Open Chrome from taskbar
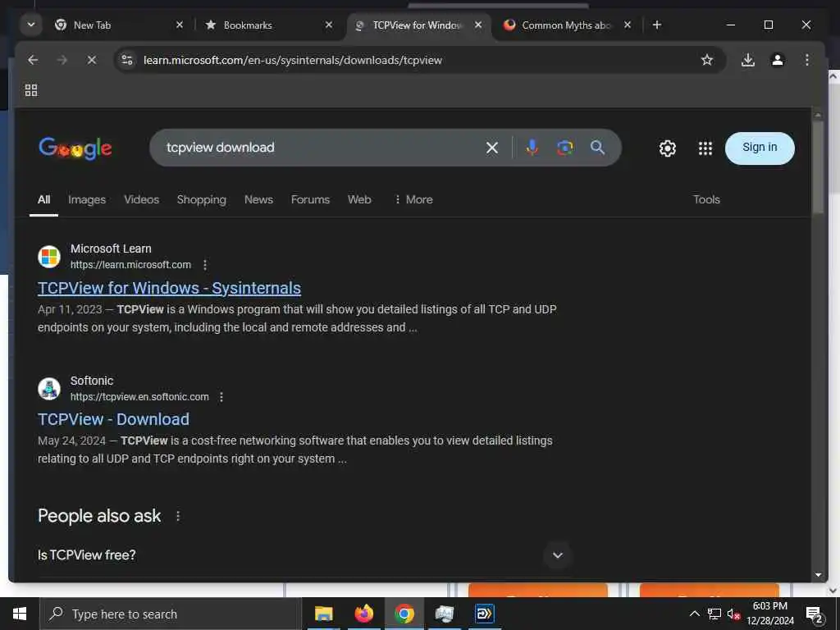840x630 pixels. coord(404,614)
